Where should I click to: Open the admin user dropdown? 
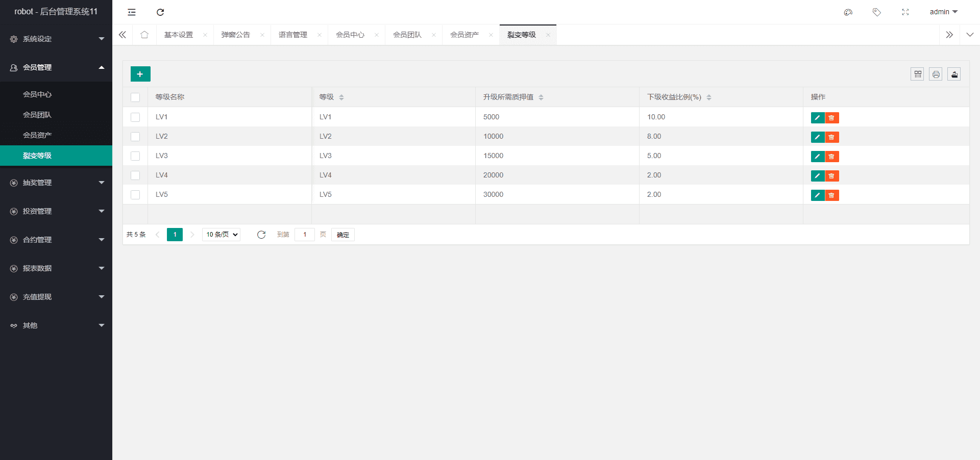(943, 12)
